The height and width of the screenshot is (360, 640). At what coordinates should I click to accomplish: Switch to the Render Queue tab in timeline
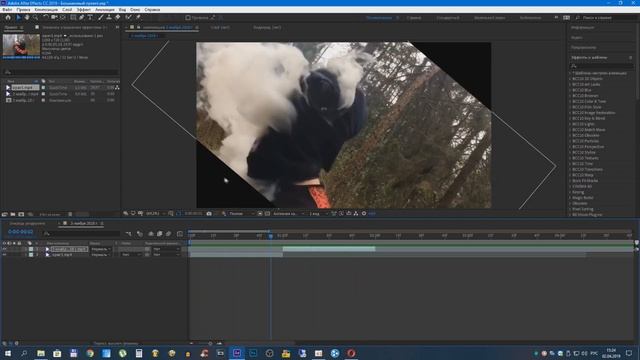tap(27, 224)
